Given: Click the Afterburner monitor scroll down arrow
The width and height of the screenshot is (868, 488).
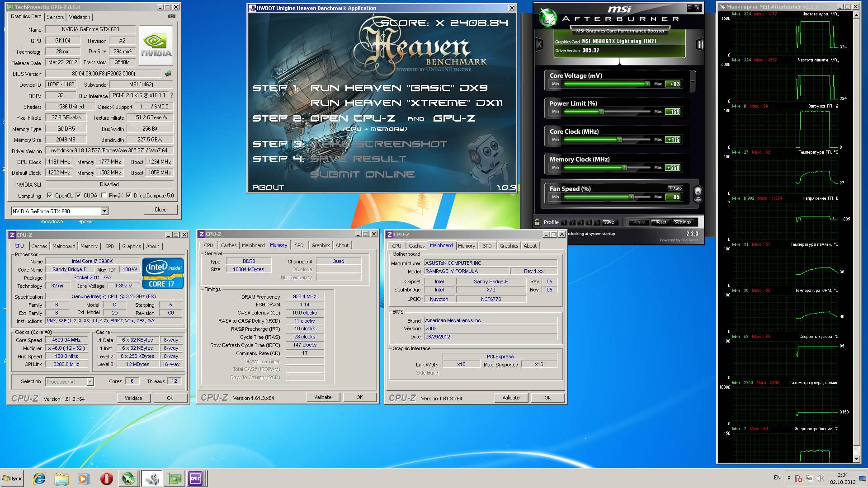Looking at the screenshot, I should (x=856, y=459).
